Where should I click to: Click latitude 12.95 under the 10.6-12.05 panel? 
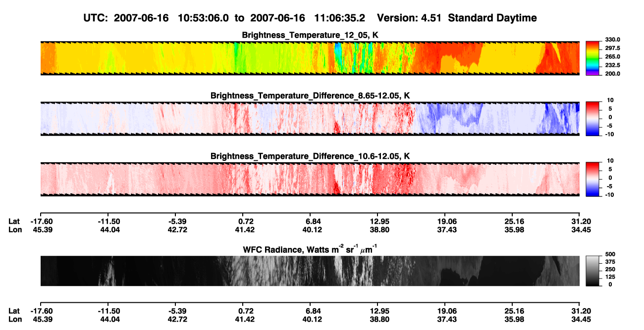pos(377,221)
